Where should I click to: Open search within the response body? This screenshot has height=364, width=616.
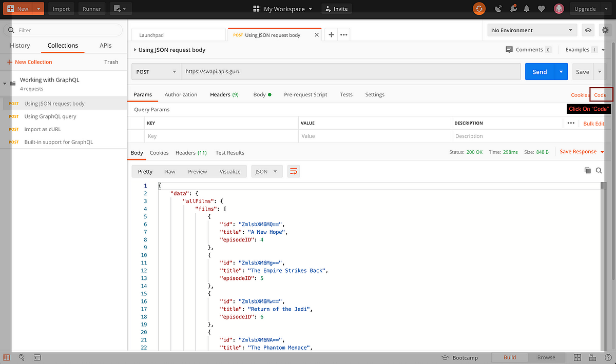pyautogui.click(x=599, y=170)
